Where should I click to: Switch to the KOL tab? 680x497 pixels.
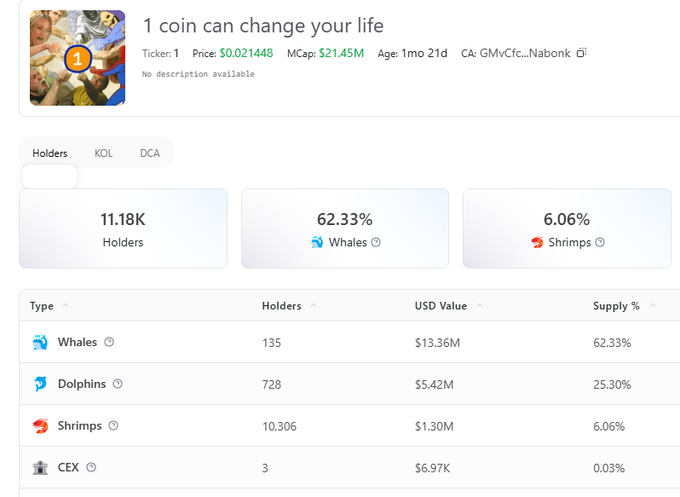[104, 153]
